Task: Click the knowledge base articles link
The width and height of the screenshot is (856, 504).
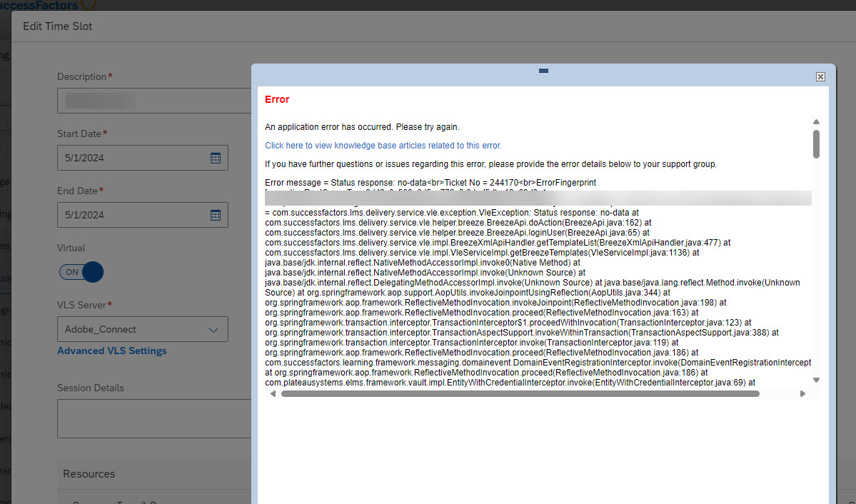Action: (x=383, y=145)
